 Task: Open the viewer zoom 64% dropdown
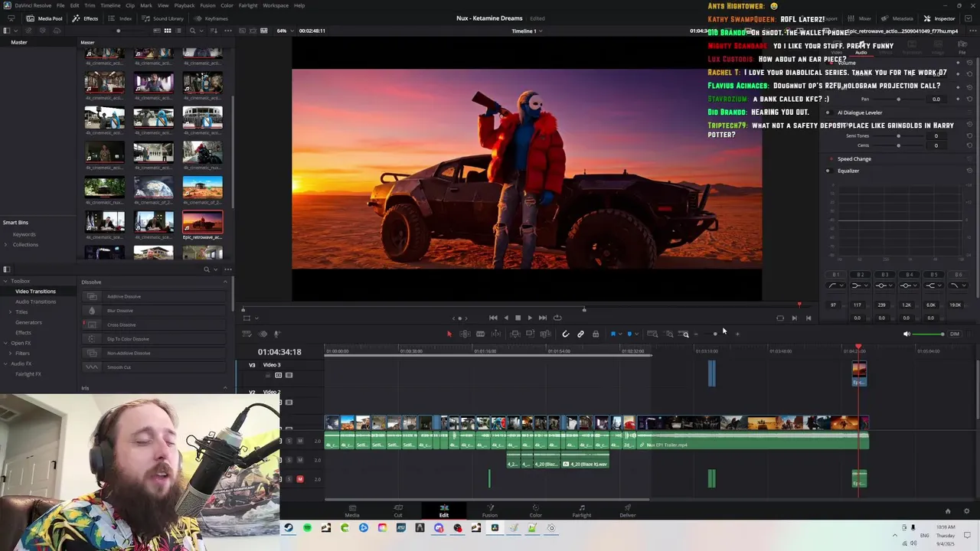[x=285, y=31]
